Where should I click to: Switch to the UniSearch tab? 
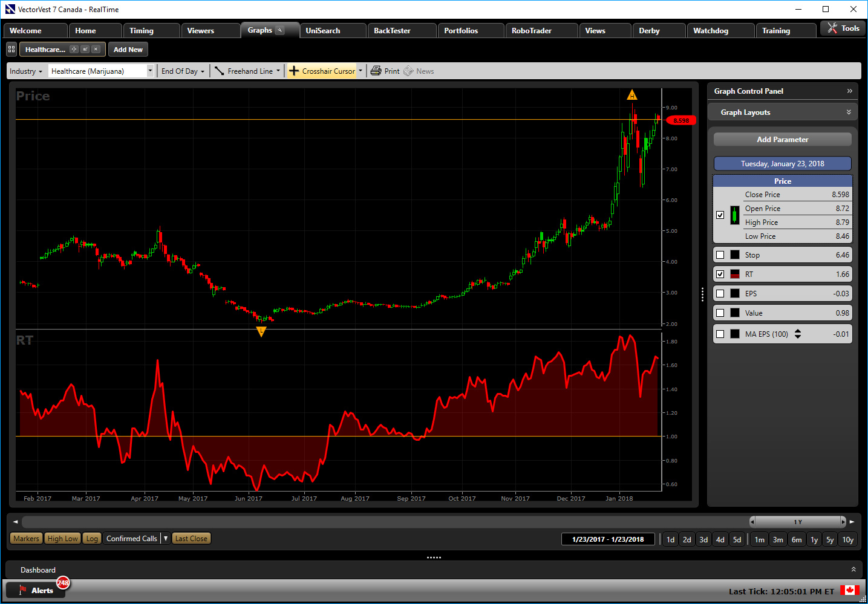pos(323,31)
